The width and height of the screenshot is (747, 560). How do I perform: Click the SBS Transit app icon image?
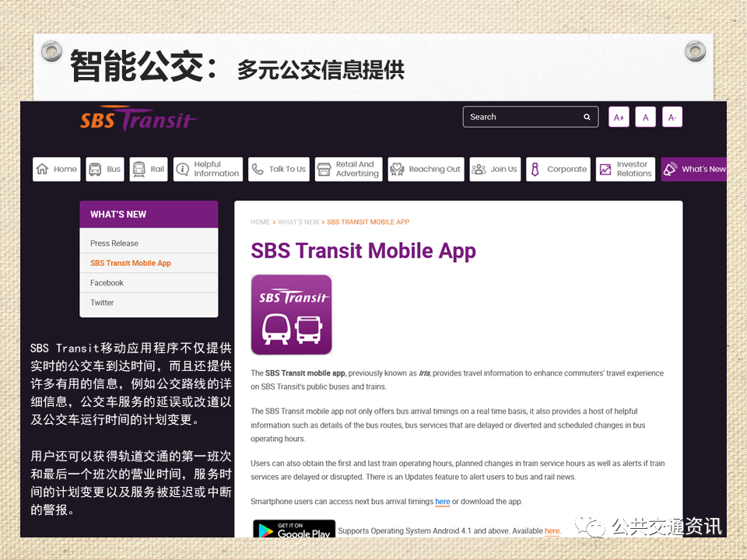[291, 315]
